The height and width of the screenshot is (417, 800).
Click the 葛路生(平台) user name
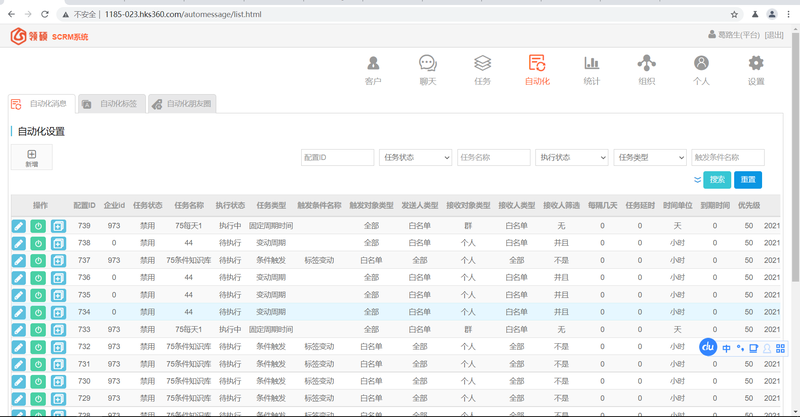pos(739,35)
